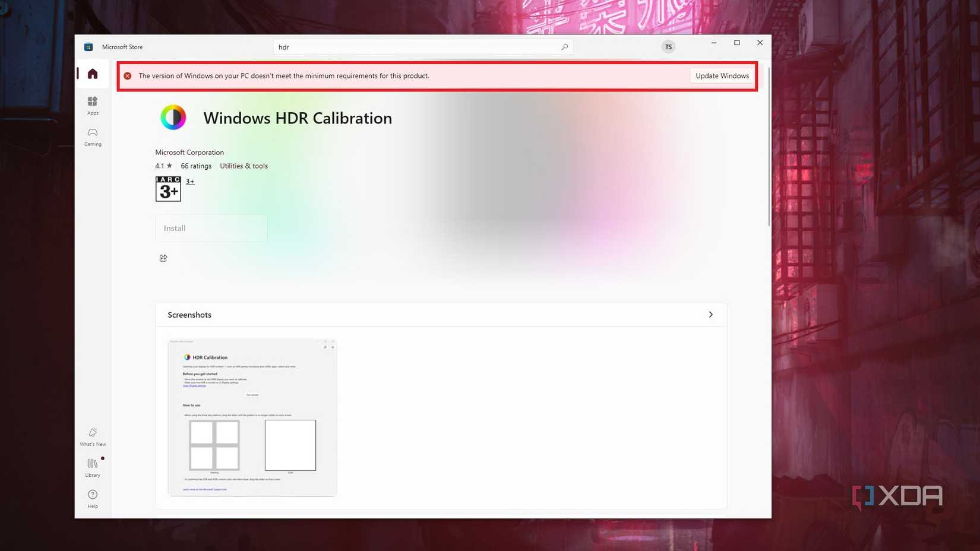Minimize the Microsoft Store window

(x=714, y=43)
